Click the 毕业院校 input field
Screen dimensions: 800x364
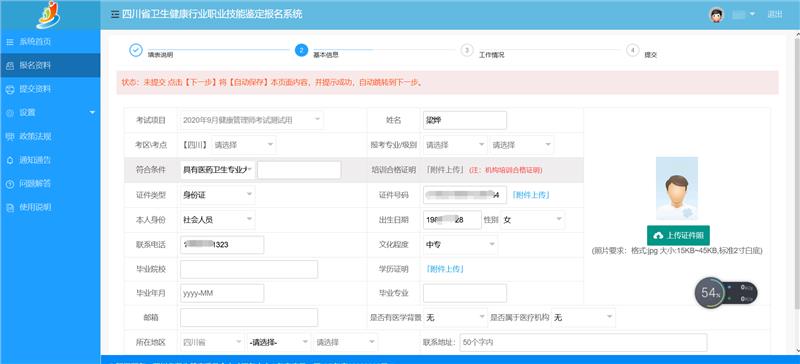click(x=249, y=269)
